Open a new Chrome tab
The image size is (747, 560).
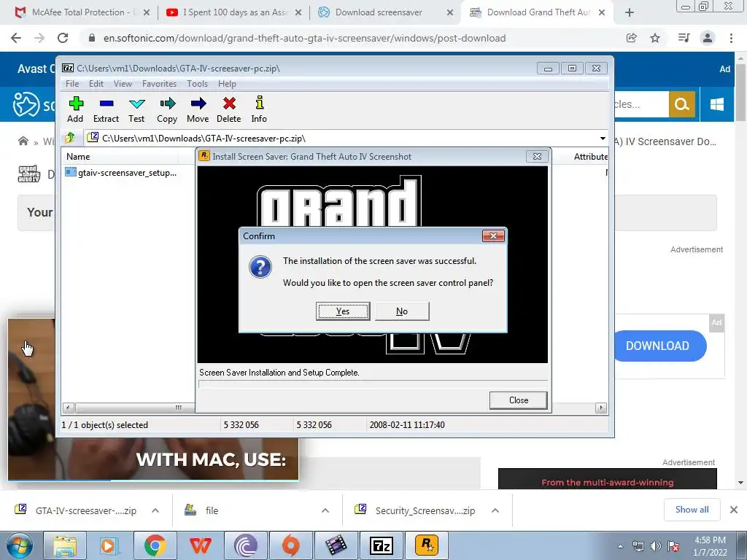[x=630, y=12]
